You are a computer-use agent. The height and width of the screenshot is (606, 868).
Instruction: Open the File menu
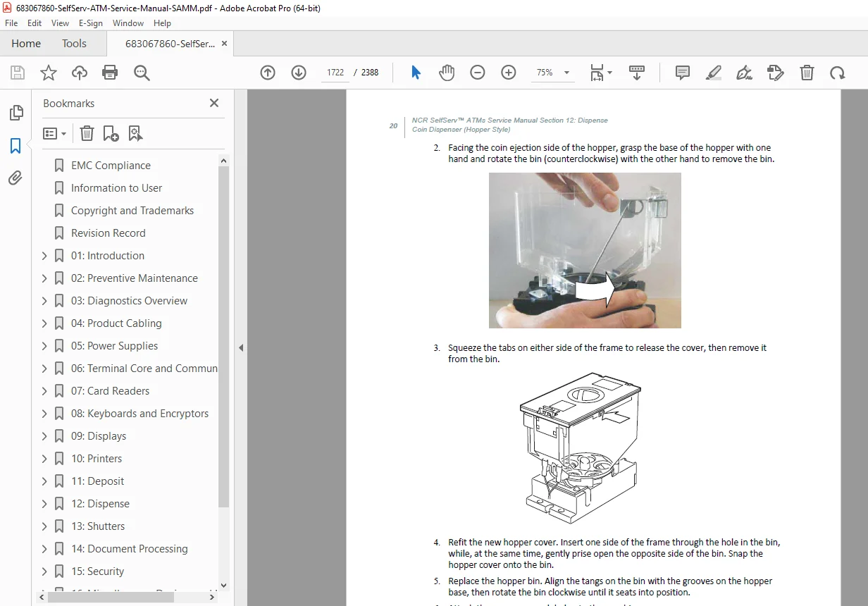[x=11, y=23]
